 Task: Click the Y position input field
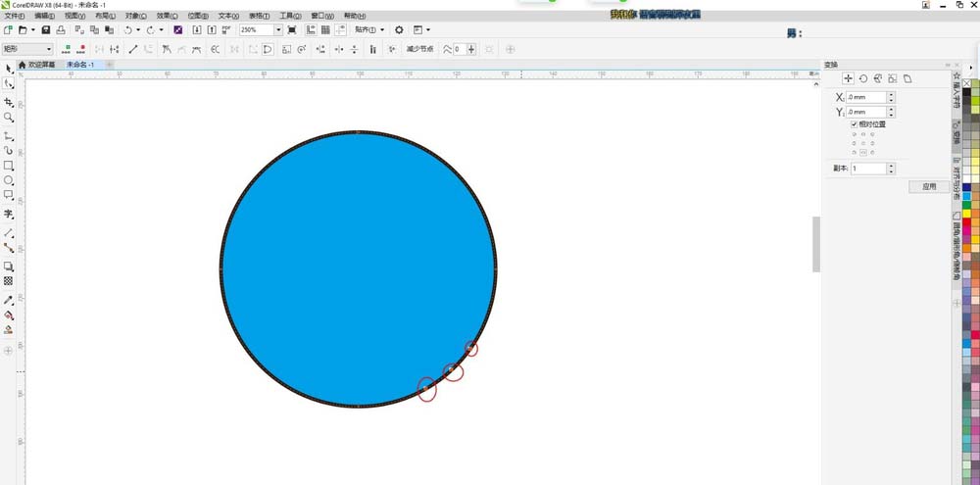[866, 112]
